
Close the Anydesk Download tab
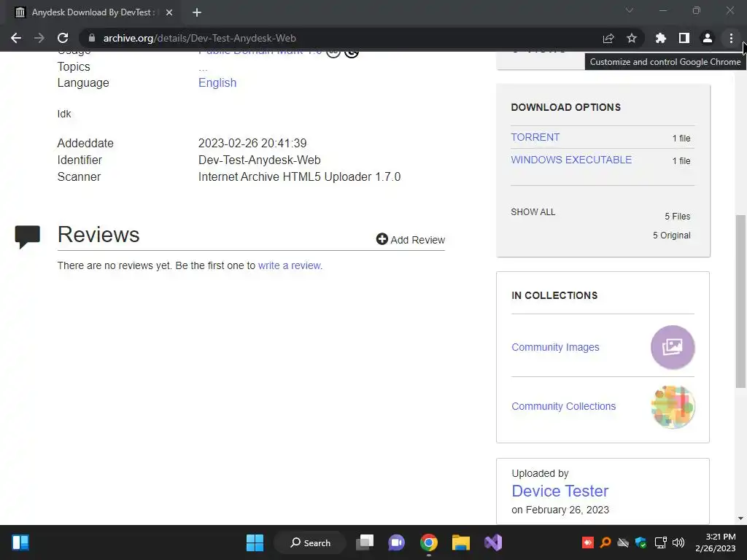point(169,12)
